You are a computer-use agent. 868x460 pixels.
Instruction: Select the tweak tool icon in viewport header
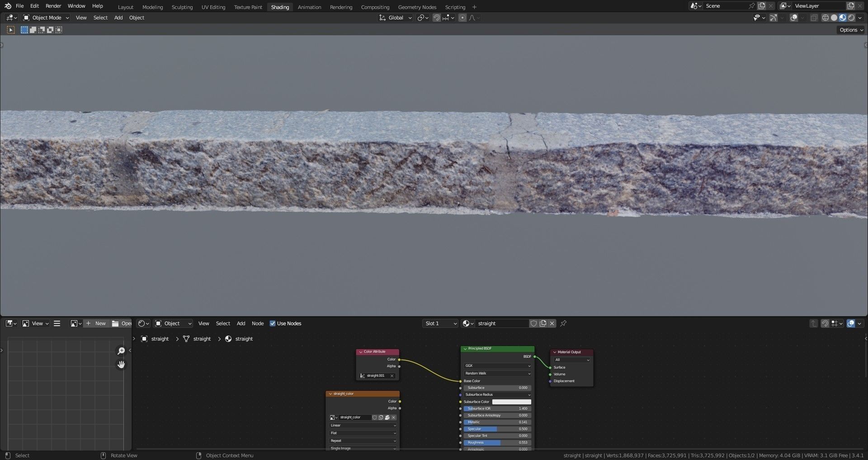click(11, 30)
